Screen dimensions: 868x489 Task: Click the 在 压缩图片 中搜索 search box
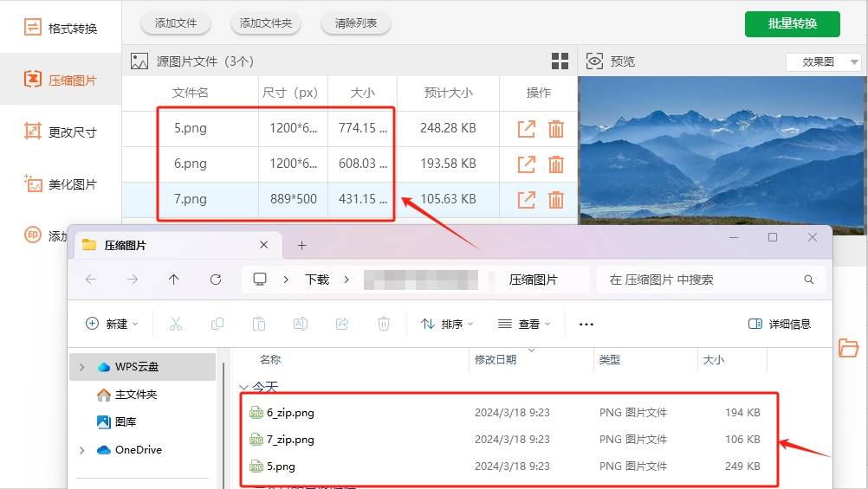[711, 280]
